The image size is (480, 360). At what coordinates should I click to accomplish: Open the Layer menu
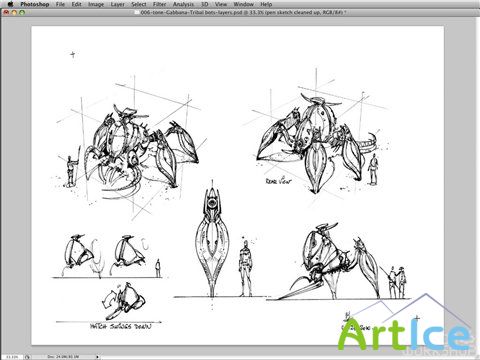click(118, 4)
